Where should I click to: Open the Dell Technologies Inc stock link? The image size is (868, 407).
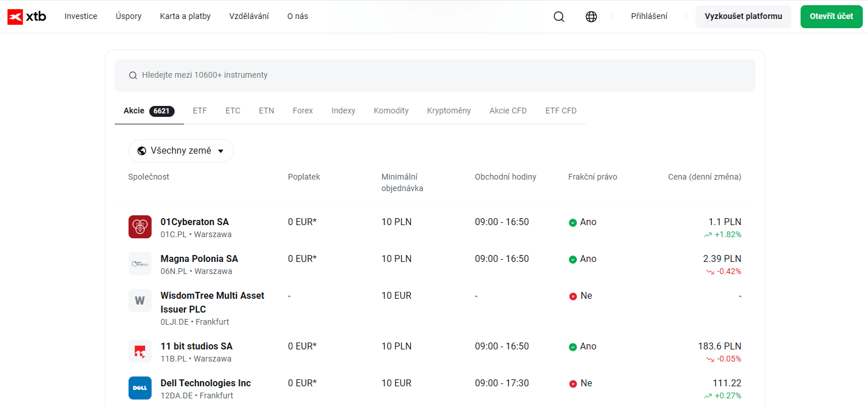coord(205,383)
